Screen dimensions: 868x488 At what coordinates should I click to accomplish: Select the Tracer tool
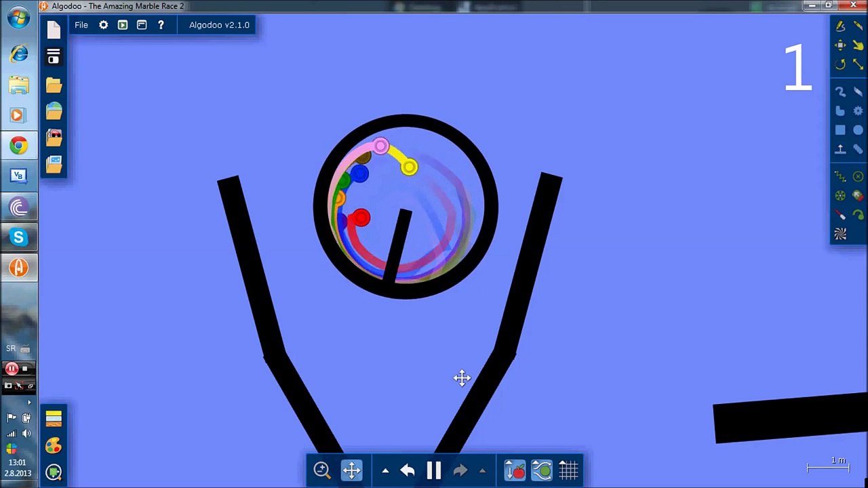click(x=858, y=215)
